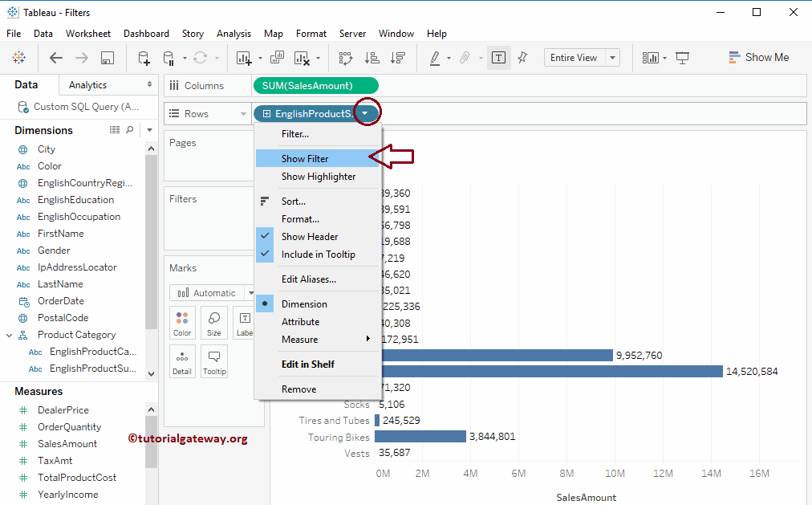
Task: Open the Show/Hide Cards dropdown arrow
Action: (664, 58)
